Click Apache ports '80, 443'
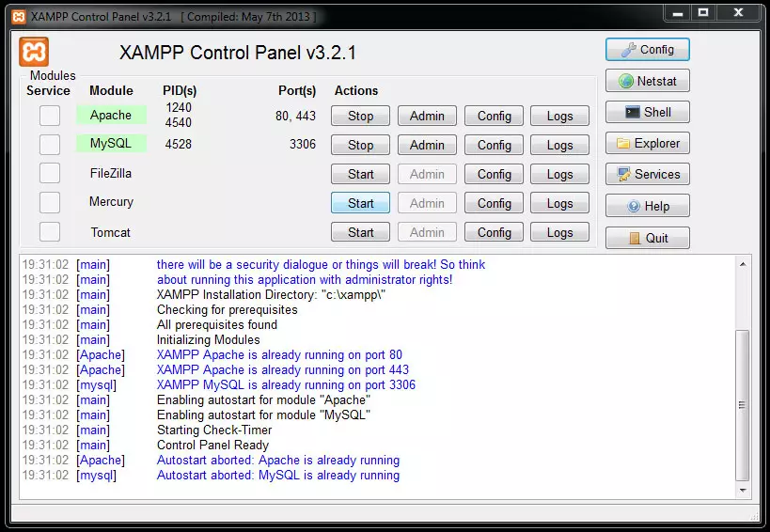Image resolution: width=770 pixels, height=532 pixels. [295, 116]
